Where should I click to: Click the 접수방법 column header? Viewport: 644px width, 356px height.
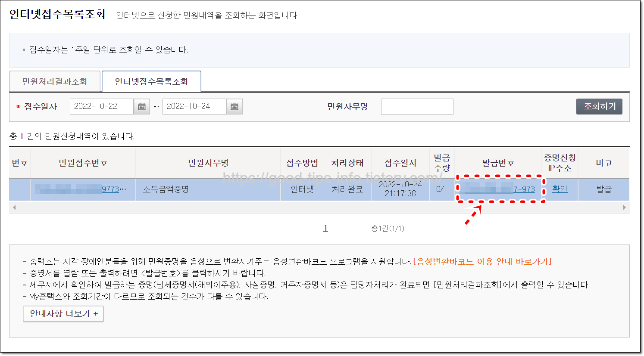point(302,163)
